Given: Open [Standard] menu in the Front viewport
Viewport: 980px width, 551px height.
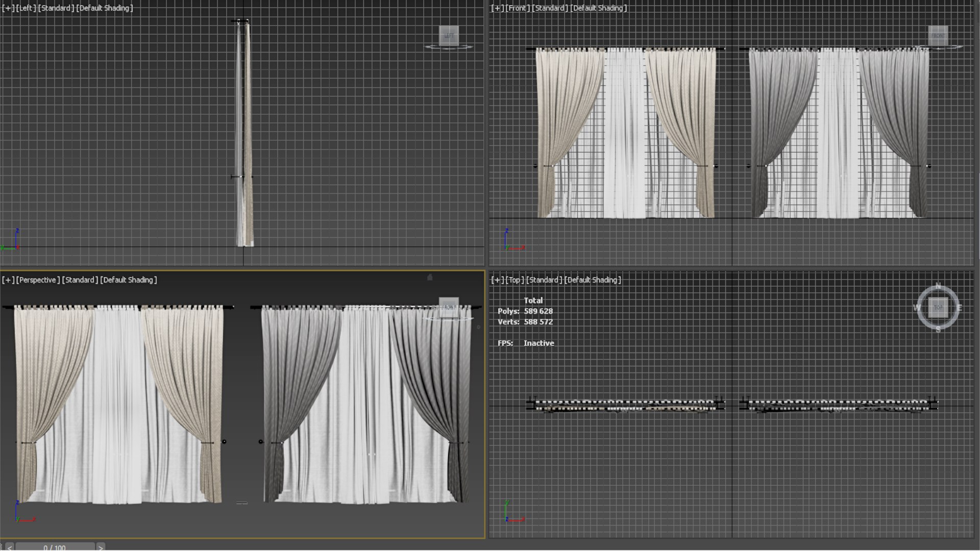Looking at the screenshot, I should [550, 8].
